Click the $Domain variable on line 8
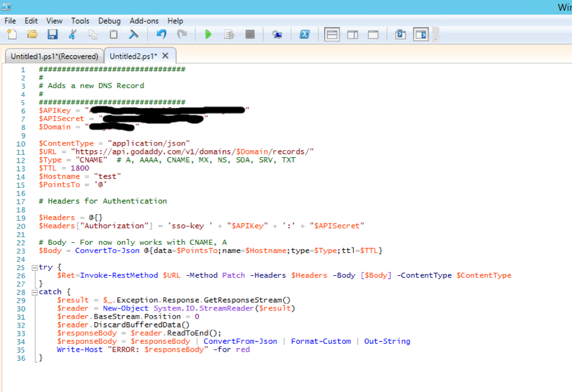 [x=55, y=127]
